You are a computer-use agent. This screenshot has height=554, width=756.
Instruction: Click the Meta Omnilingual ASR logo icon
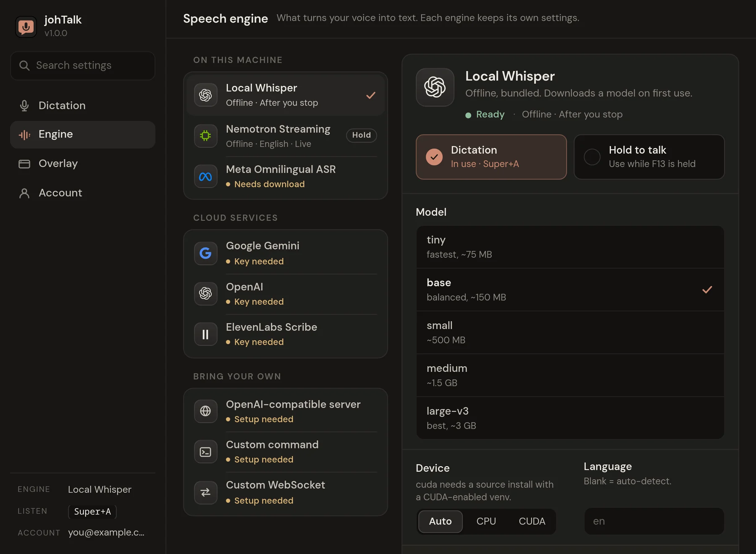pyautogui.click(x=205, y=177)
